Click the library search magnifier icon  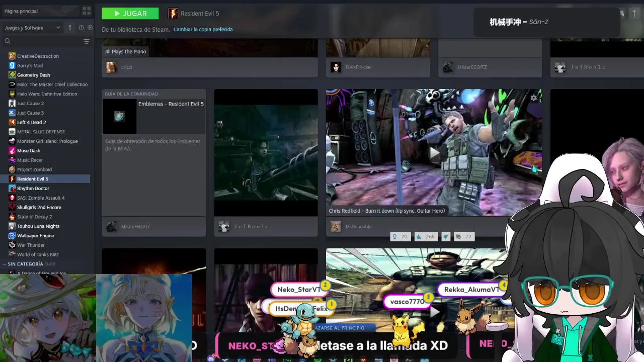pyautogui.click(x=8, y=41)
